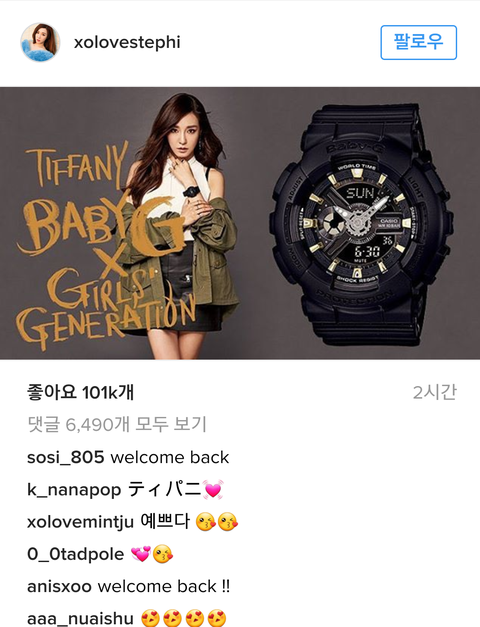480x627 pixels.
Task: Open commenter aaa_nuaishu profile
Action: pyautogui.click(x=80, y=618)
